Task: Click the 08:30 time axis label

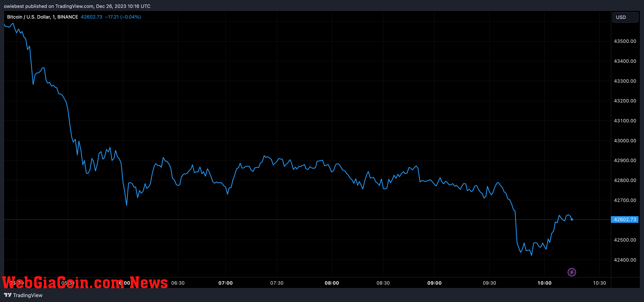Action: tap(383, 283)
